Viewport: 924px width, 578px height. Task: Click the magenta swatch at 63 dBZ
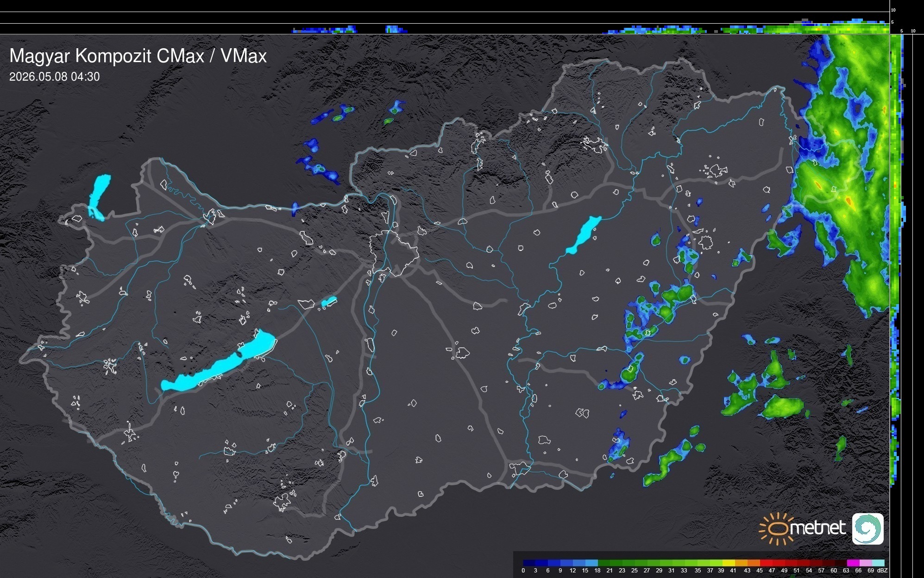click(x=853, y=563)
